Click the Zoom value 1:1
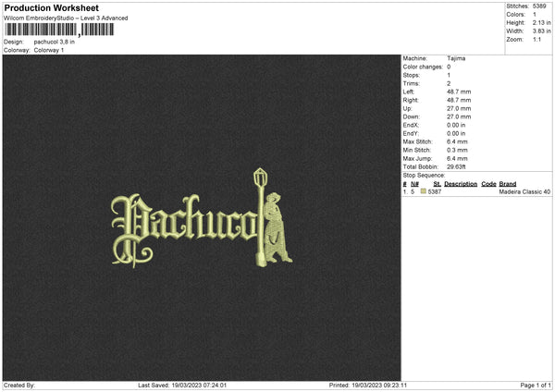This screenshot has width=555, height=392. pos(536,39)
